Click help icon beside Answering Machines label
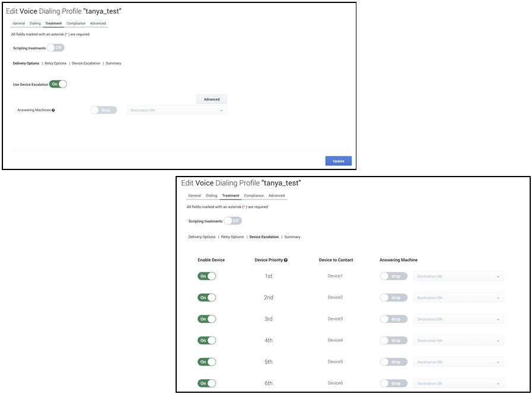 point(53,110)
